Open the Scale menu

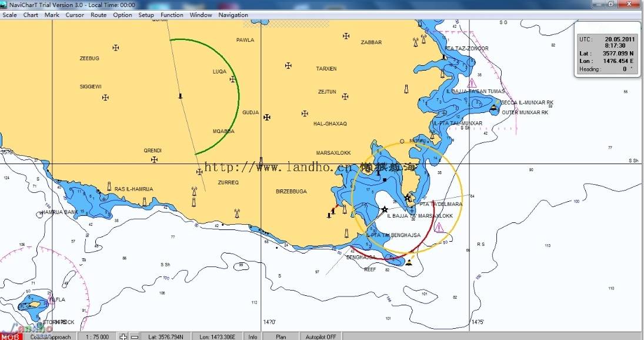[x=9, y=15]
